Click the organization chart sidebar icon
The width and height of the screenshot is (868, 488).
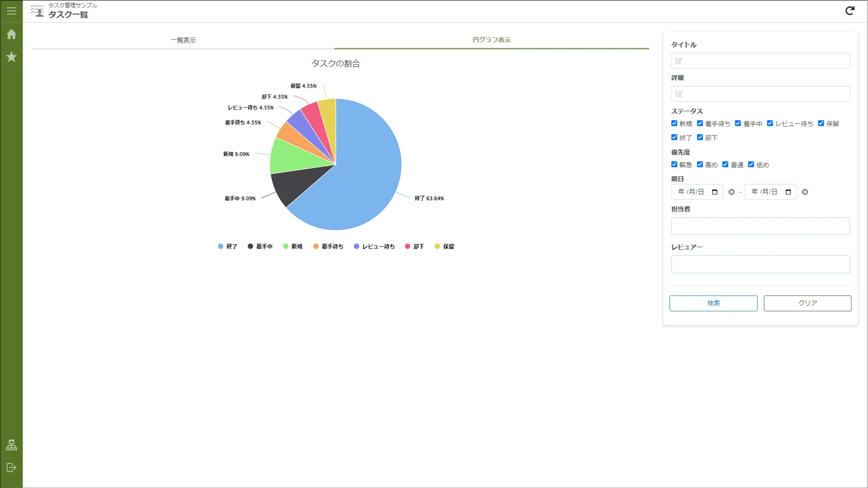[11, 445]
